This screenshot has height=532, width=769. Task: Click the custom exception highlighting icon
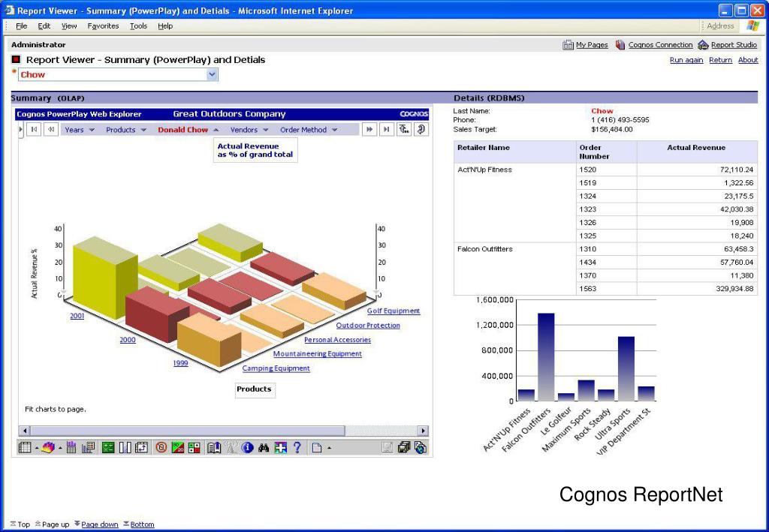[x=195, y=447]
